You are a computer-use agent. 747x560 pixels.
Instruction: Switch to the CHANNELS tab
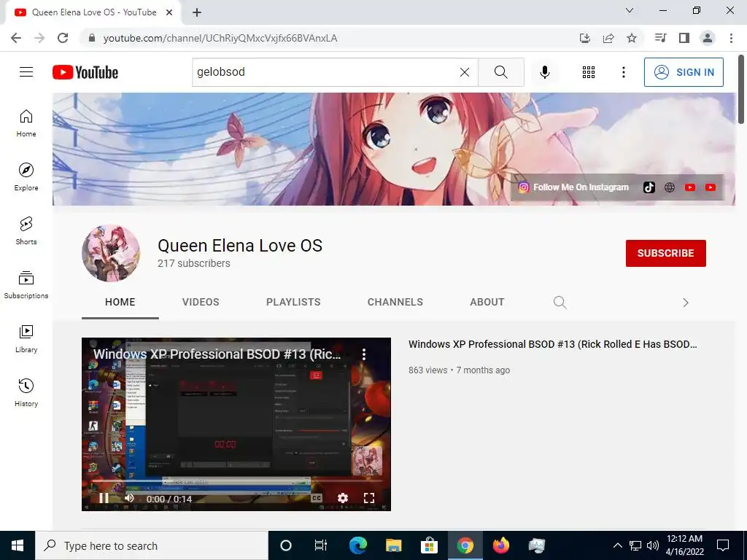coord(395,302)
